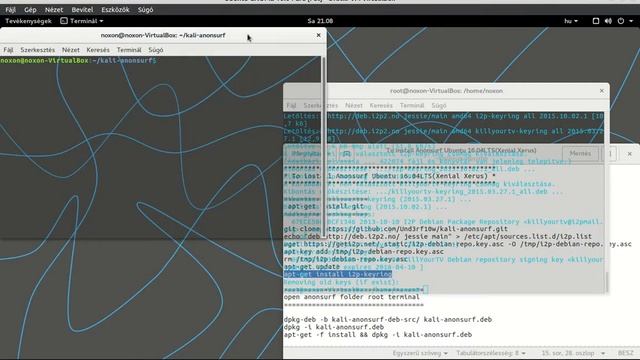This screenshot has width=640, height=360.
Task: Click the 'open anonsurf folder root terminal' line
Action: pos(351,297)
